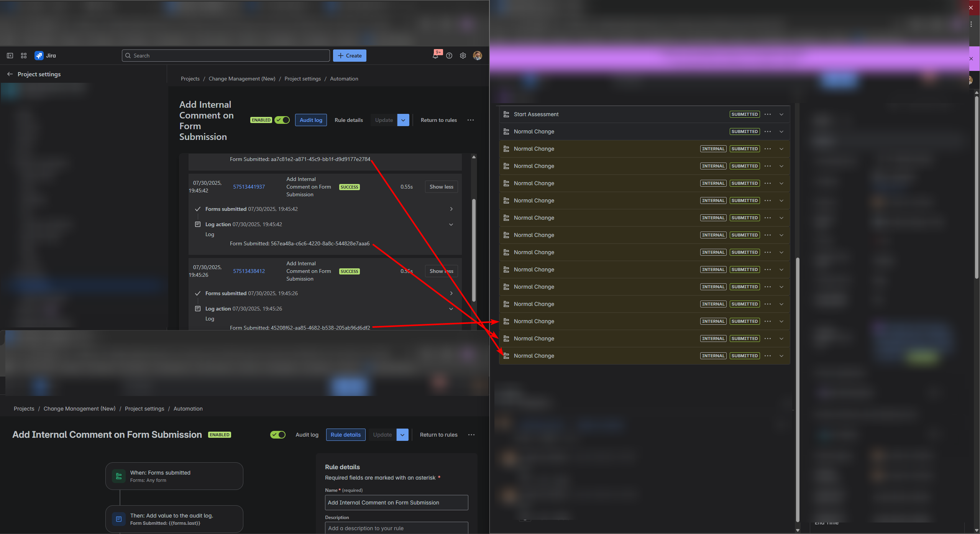
Task: Open the notifications bell showing 9+
Action: pos(435,55)
